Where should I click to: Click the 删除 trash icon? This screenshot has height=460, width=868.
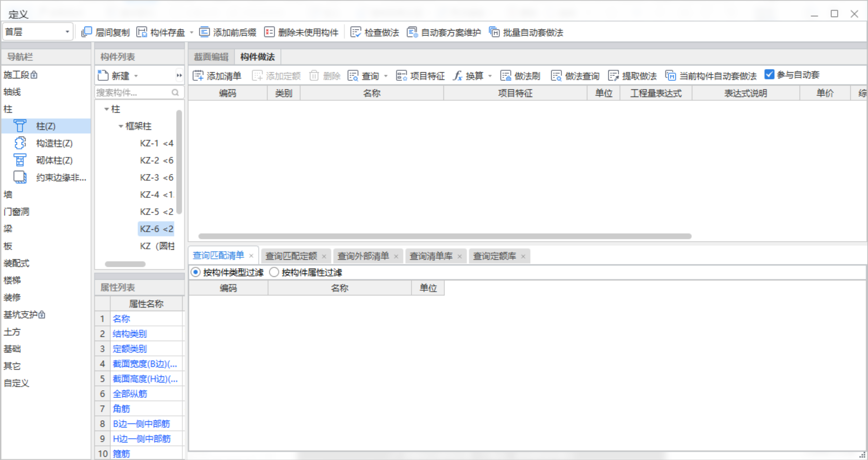point(314,76)
